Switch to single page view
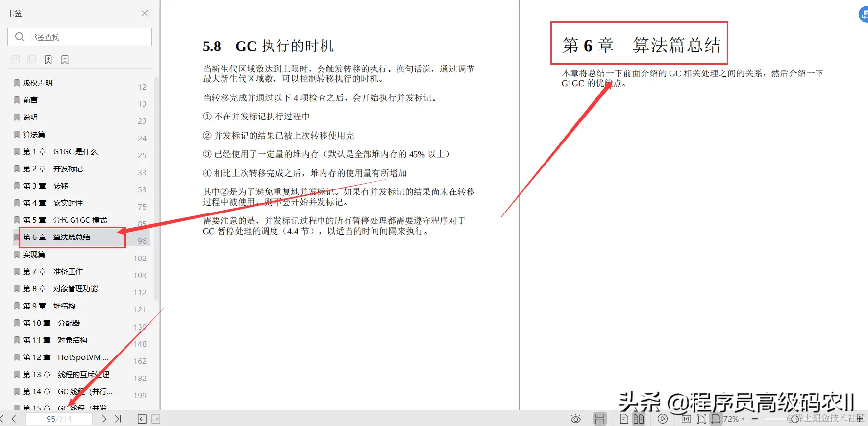 pos(624,419)
